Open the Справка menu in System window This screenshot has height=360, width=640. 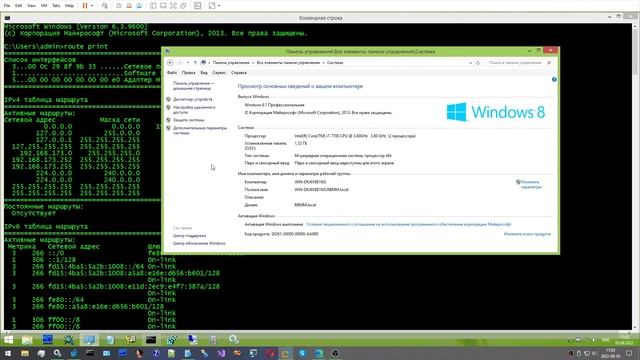click(239, 73)
